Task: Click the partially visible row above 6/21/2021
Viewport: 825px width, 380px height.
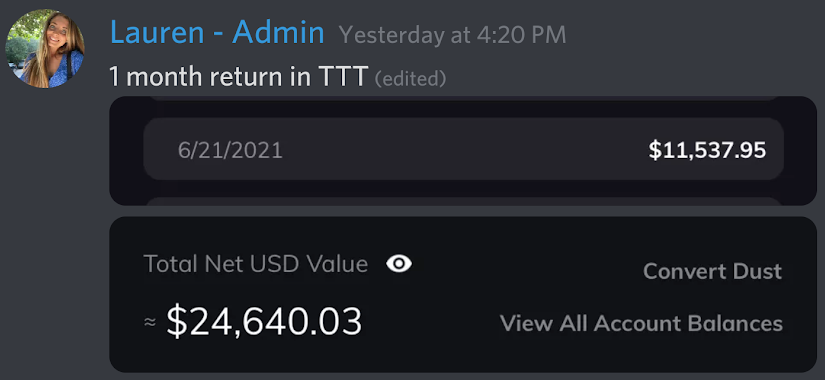Action: click(x=464, y=98)
